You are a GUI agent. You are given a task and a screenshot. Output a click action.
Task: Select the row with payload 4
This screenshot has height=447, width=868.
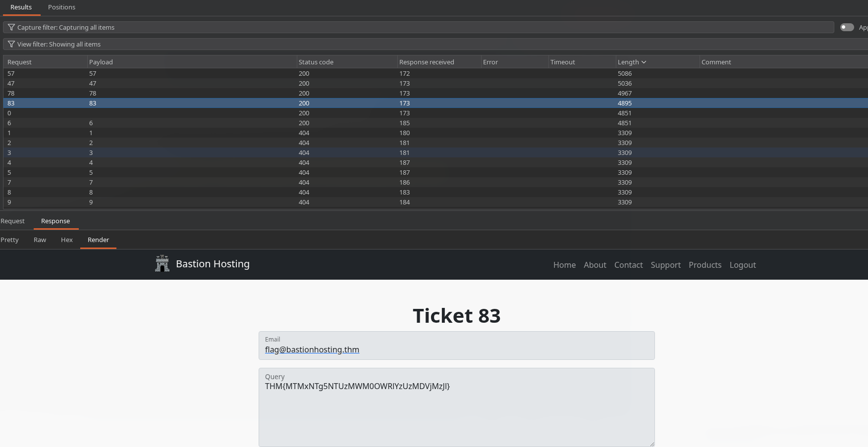[435, 162]
